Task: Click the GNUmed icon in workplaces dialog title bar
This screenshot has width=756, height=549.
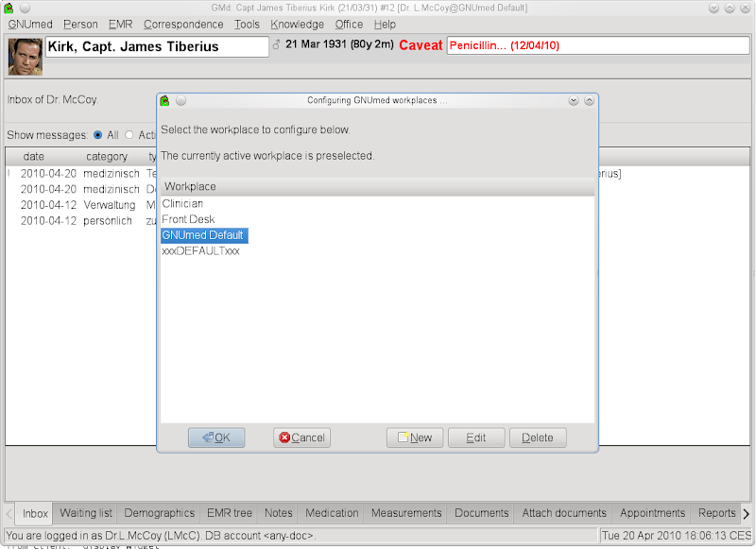Action: [164, 100]
